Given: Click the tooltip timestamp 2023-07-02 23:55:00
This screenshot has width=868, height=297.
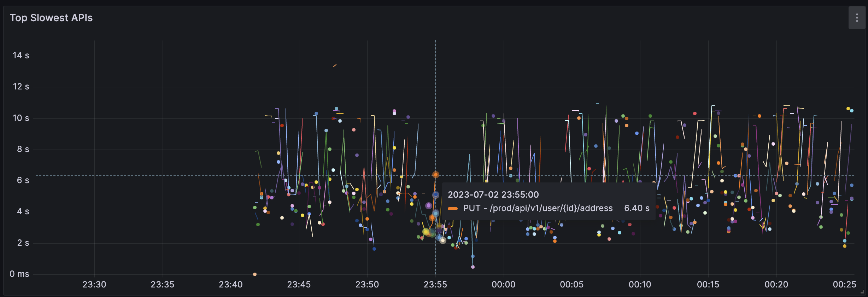Looking at the screenshot, I should (x=493, y=194).
